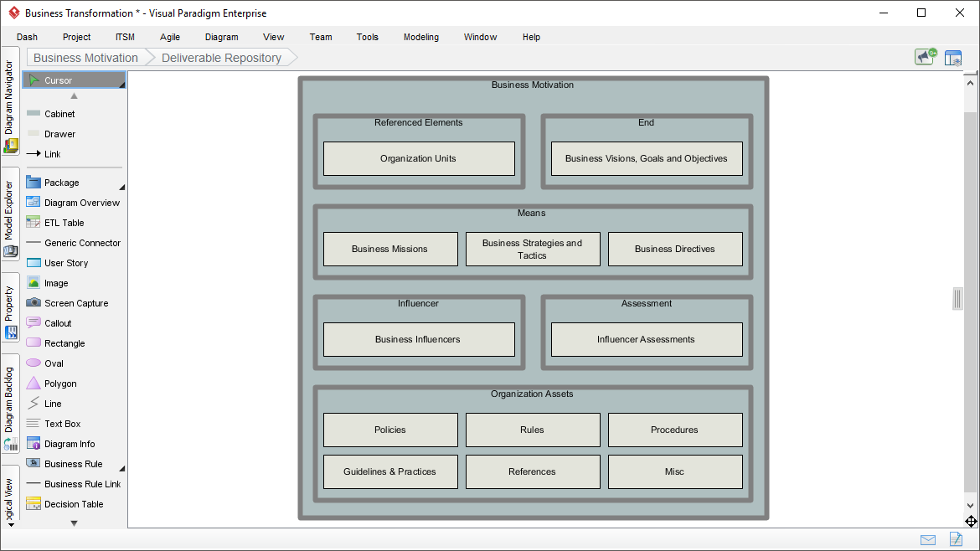Open the Project menu

76,37
